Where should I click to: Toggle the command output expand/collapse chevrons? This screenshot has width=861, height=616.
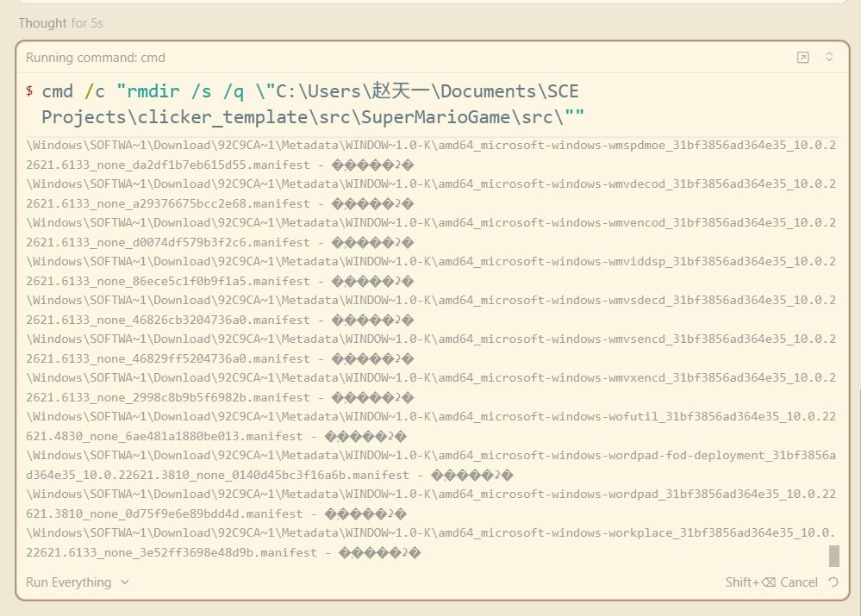point(829,58)
